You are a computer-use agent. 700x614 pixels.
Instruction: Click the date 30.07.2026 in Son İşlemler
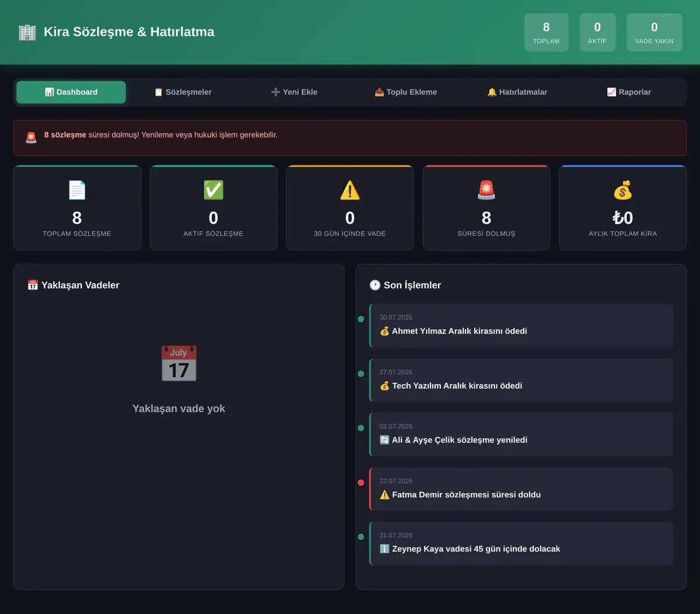(396, 318)
